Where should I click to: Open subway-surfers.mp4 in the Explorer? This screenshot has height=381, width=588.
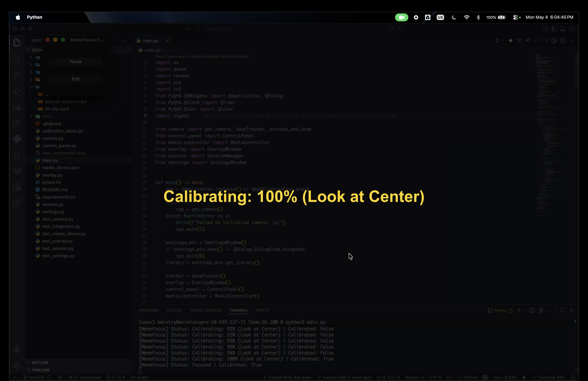point(66,102)
